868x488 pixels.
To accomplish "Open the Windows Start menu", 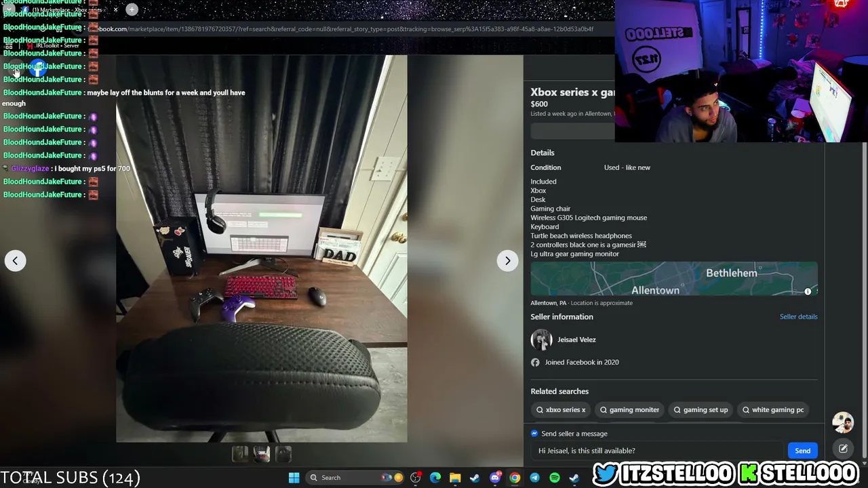I will 294,478.
